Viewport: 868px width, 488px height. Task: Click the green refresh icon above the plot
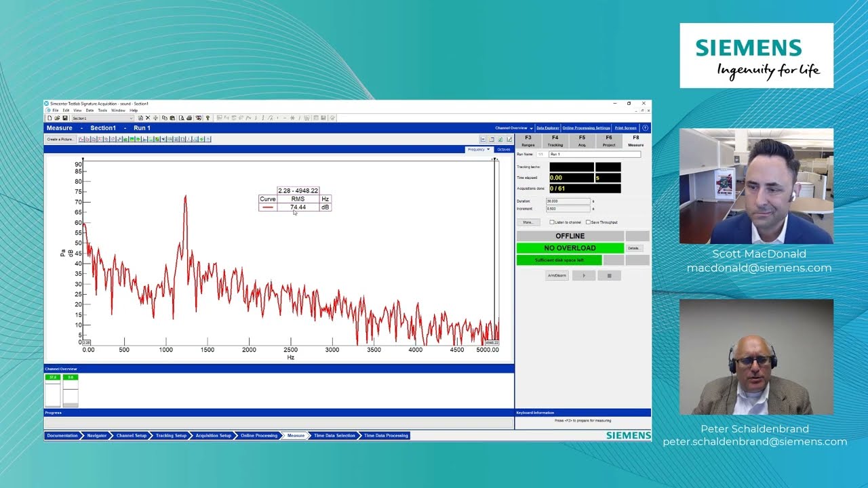point(500,140)
